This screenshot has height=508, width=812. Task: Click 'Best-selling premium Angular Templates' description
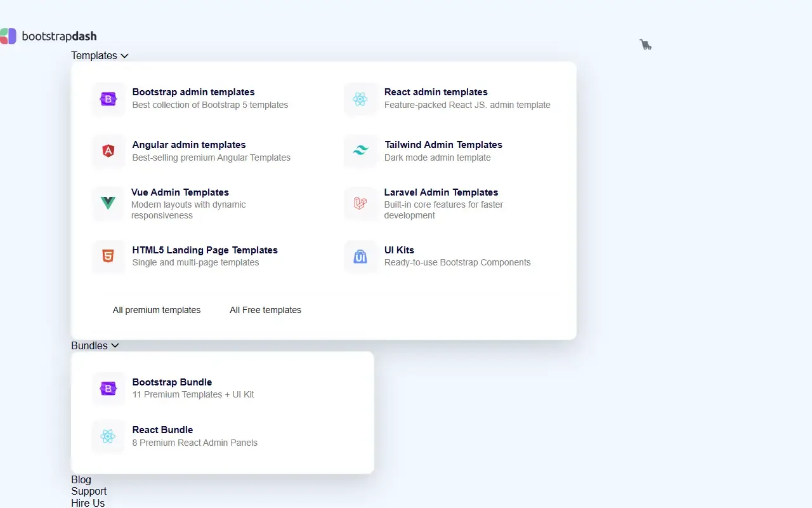click(x=211, y=158)
